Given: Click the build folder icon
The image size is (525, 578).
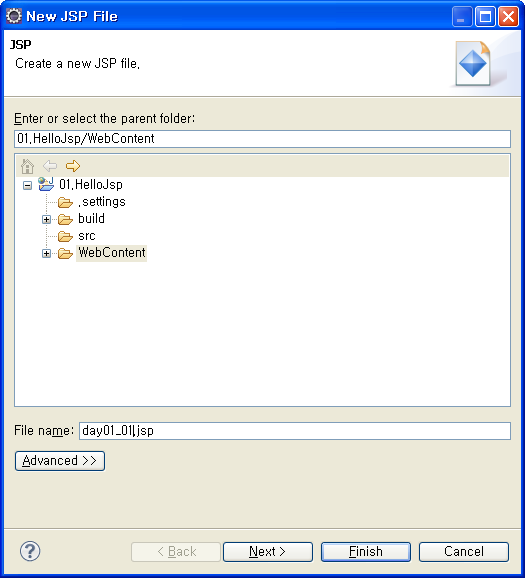Looking at the screenshot, I should click(65, 219).
